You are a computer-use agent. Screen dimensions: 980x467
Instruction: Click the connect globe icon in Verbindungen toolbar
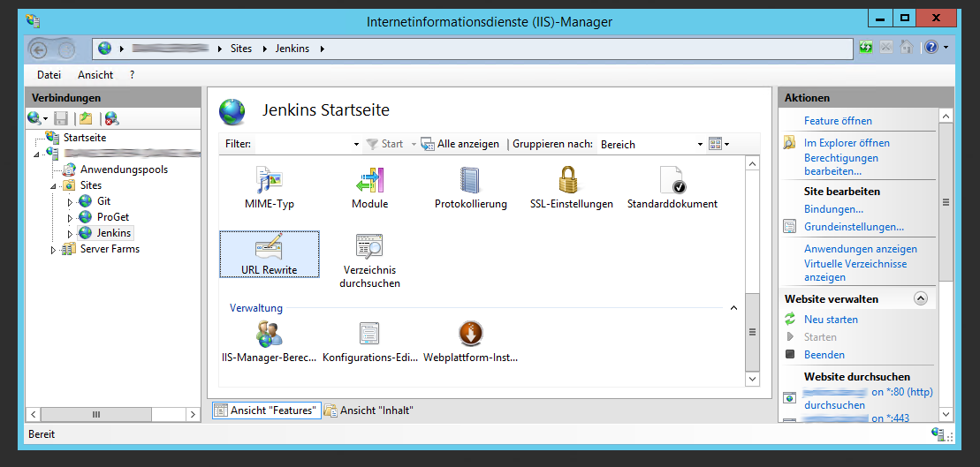tap(34, 118)
